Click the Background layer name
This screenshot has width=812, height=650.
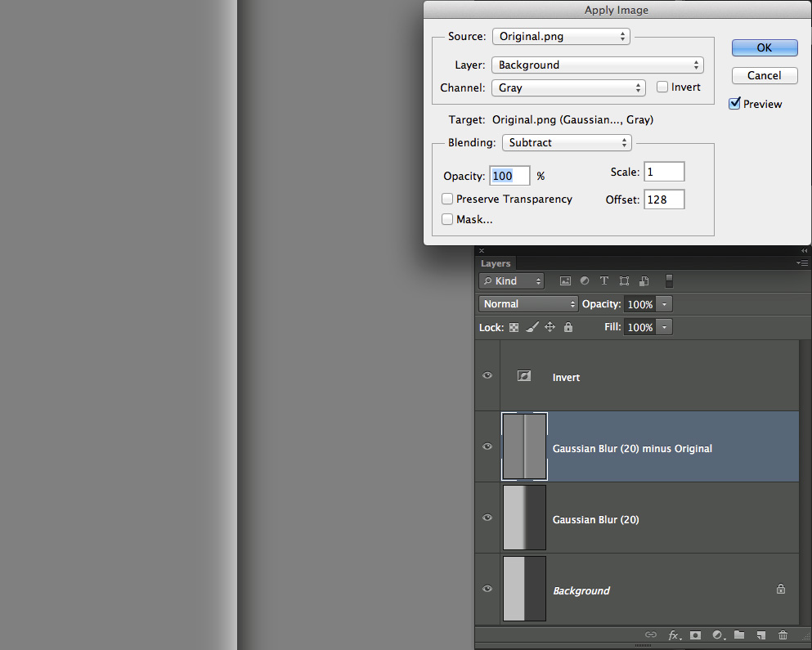tap(581, 590)
